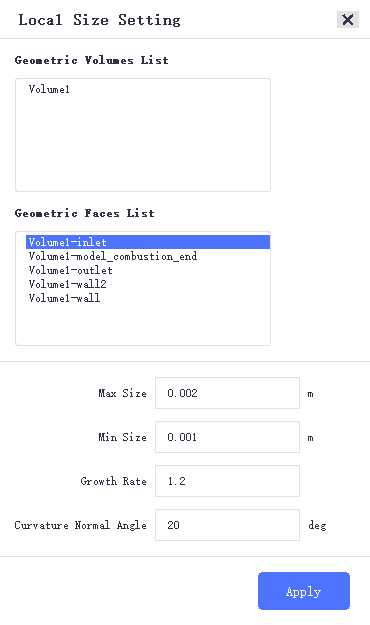This screenshot has height=625, width=370.
Task: Click the Geometric Volumes List heading
Action: click(91, 60)
